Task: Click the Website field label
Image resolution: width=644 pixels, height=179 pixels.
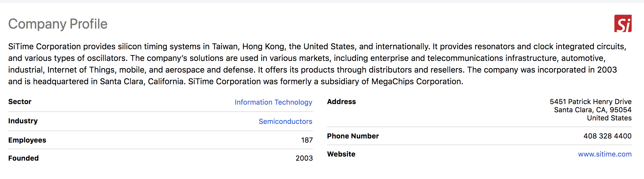Action: [341, 154]
